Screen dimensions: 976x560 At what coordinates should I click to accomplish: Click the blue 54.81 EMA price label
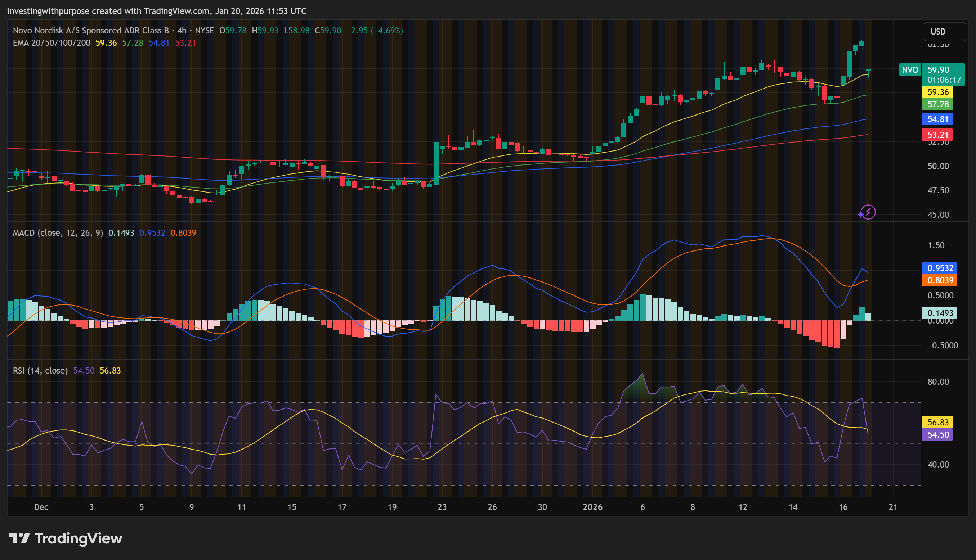(937, 119)
